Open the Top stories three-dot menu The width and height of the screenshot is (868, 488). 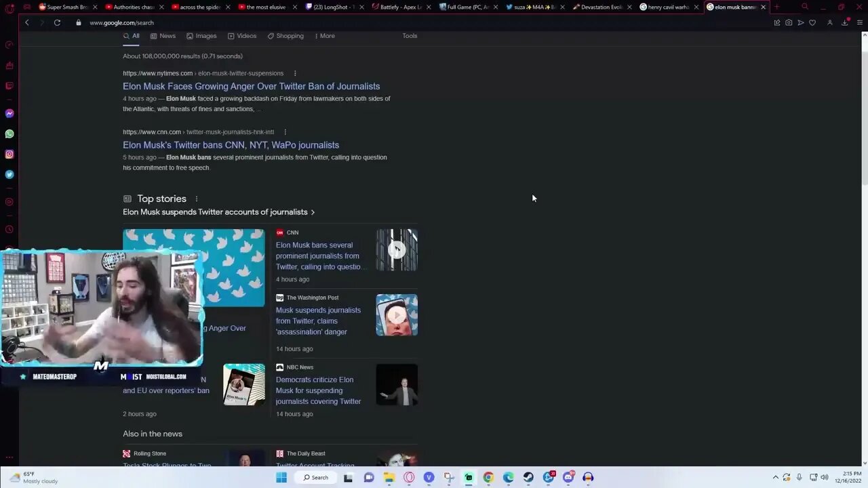tap(197, 199)
